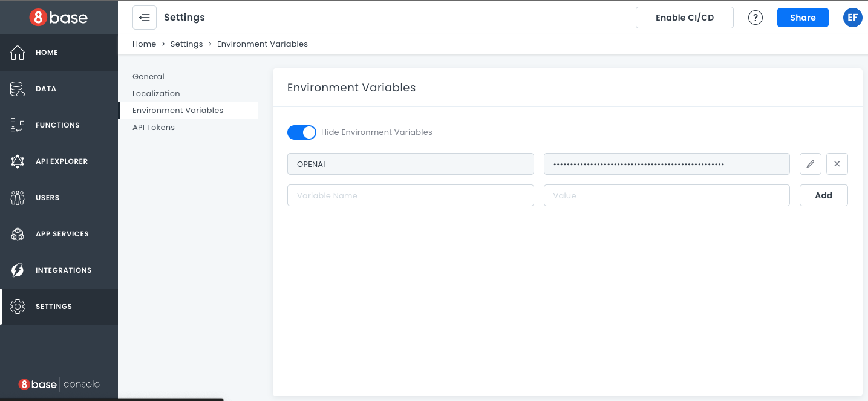Toggle Hide Environment Variables switch

pos(301,132)
